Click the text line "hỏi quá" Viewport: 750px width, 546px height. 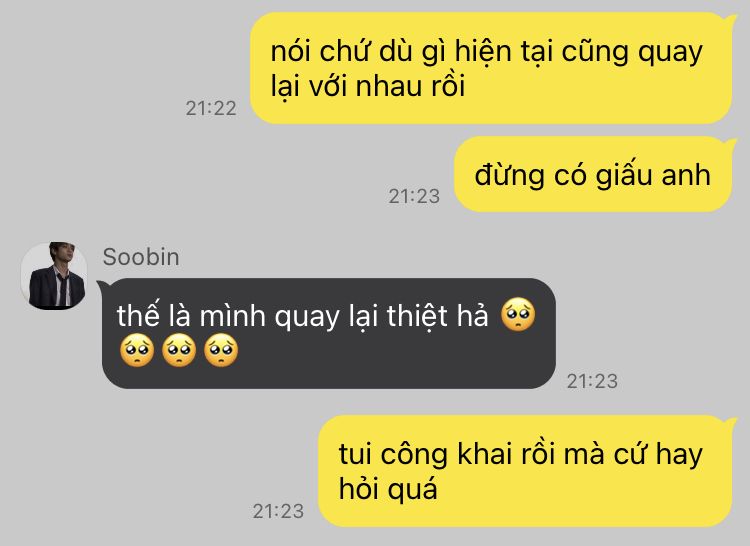(x=388, y=490)
